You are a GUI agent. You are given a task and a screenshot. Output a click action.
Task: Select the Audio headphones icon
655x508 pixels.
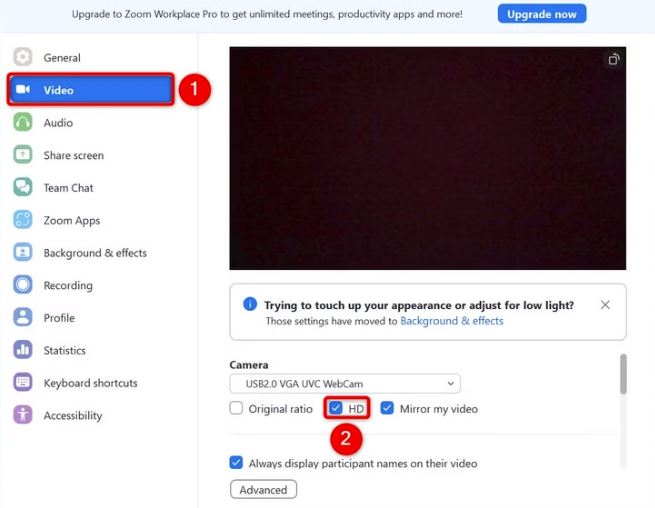(x=23, y=122)
